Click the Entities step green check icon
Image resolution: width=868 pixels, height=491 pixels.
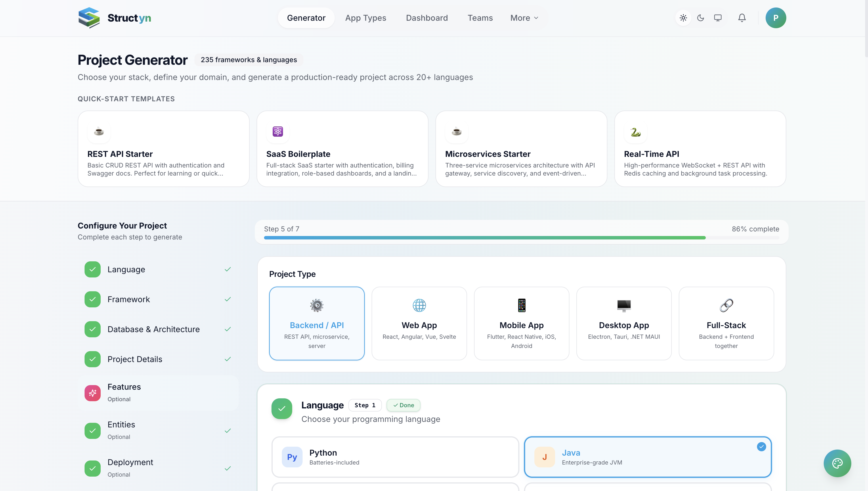(93, 431)
